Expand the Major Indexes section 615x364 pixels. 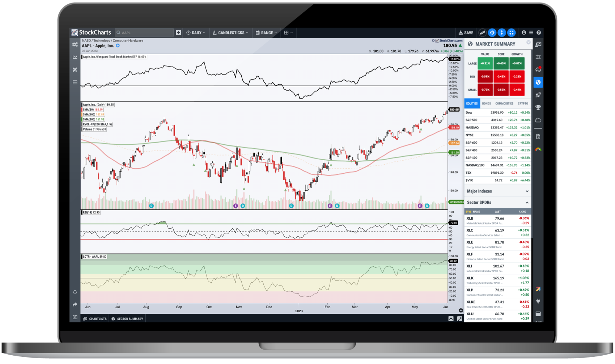click(527, 191)
